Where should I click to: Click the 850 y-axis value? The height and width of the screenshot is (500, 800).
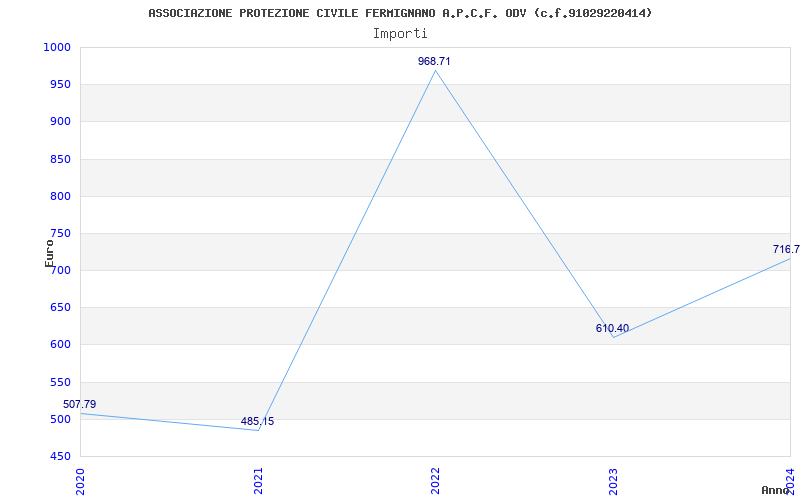click(x=60, y=159)
